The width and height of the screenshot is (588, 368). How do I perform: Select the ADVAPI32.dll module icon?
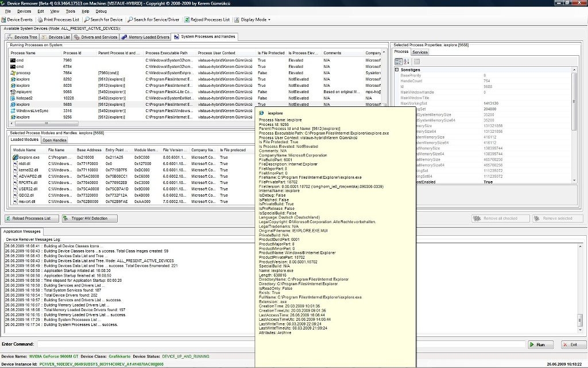click(16, 176)
